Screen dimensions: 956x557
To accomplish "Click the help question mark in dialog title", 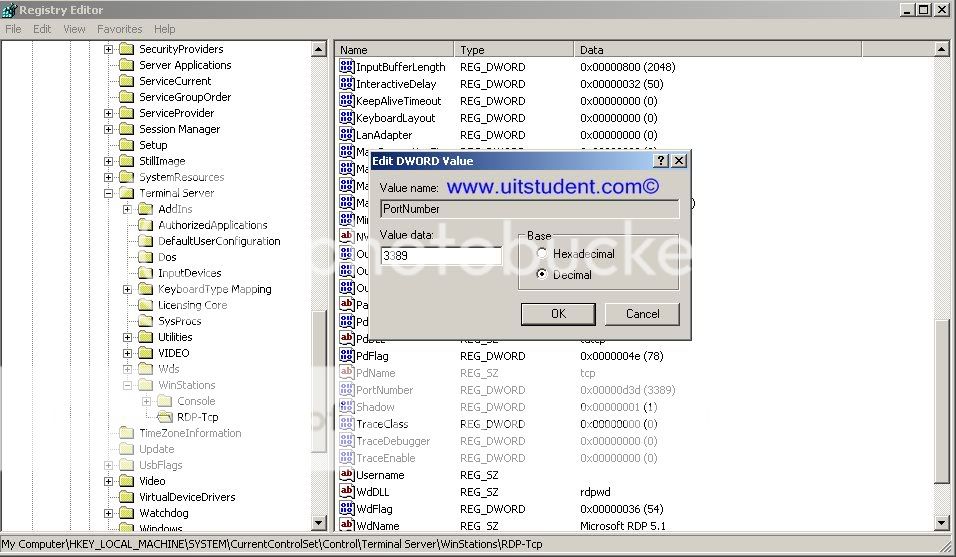I will [661, 161].
